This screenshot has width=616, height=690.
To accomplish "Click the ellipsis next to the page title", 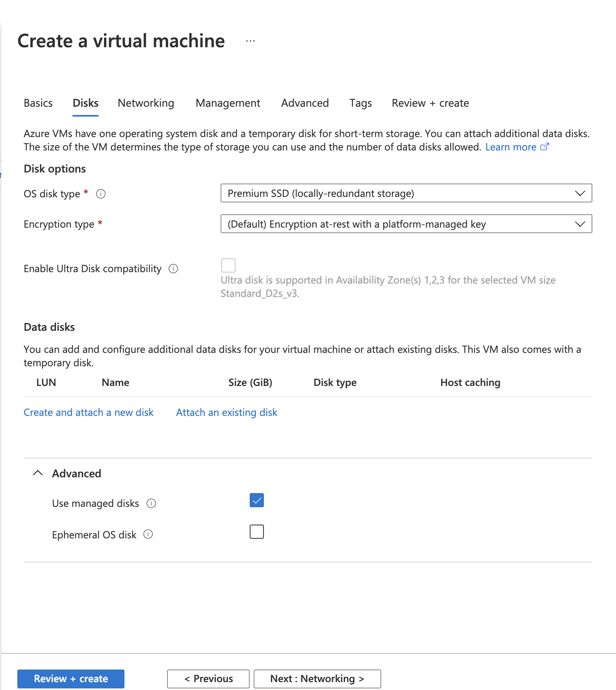I will (x=250, y=41).
